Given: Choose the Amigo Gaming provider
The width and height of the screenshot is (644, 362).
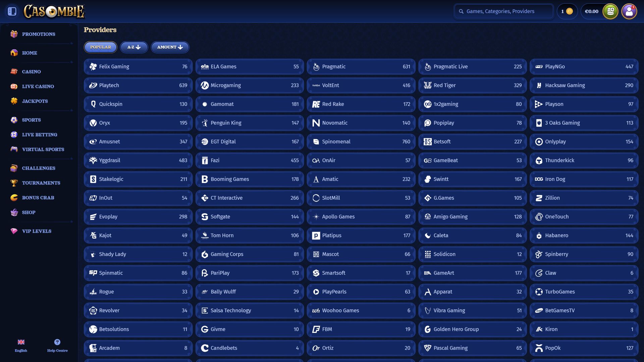Looking at the screenshot, I should point(472,217).
